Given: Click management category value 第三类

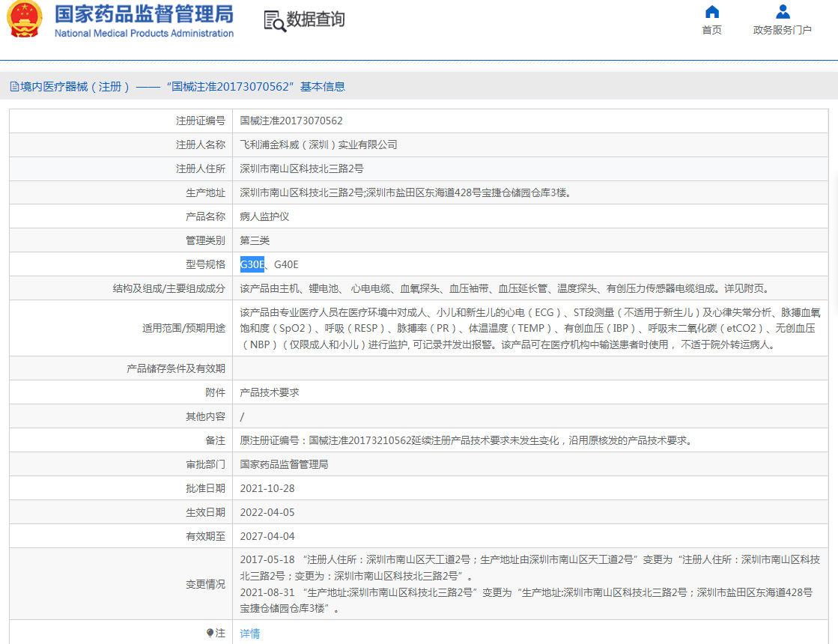Looking at the screenshot, I should (x=255, y=240).
